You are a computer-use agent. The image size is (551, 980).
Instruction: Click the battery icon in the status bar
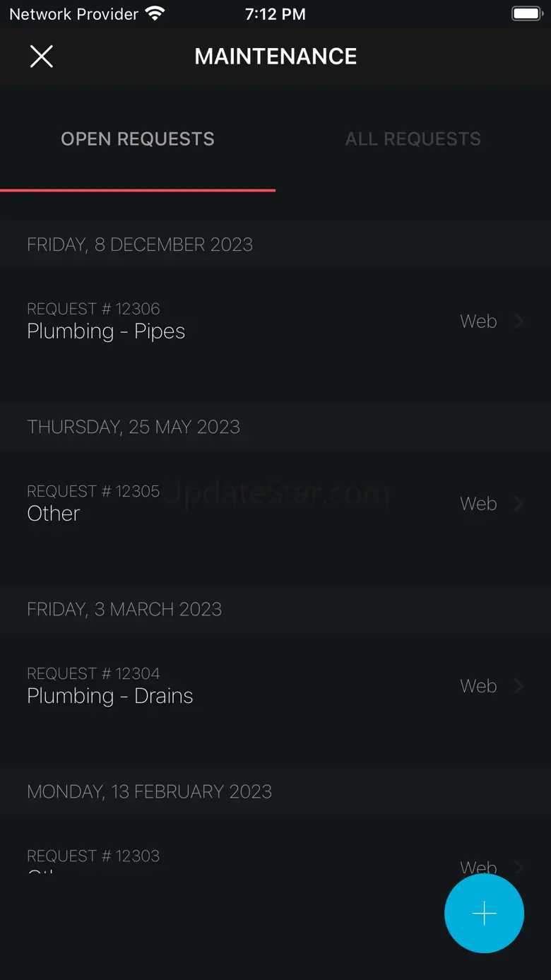click(526, 13)
